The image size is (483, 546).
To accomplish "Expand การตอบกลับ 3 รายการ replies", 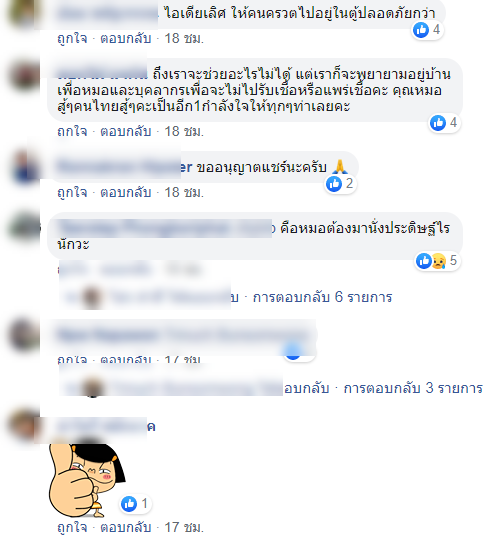I will pos(413,388).
